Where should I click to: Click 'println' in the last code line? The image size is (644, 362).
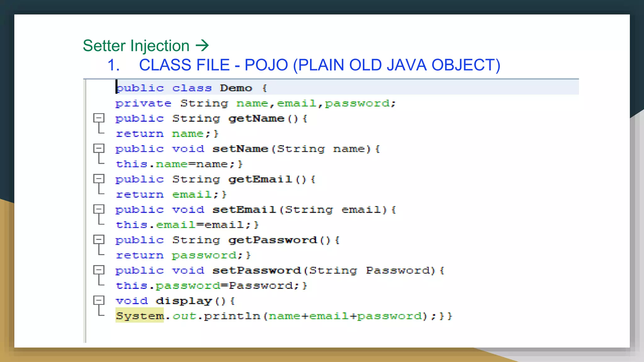pyautogui.click(x=232, y=316)
